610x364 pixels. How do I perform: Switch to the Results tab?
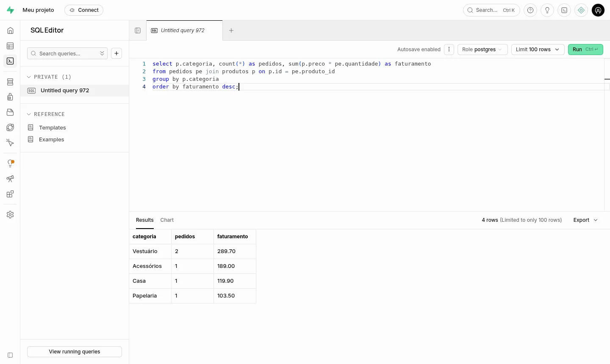(145, 220)
